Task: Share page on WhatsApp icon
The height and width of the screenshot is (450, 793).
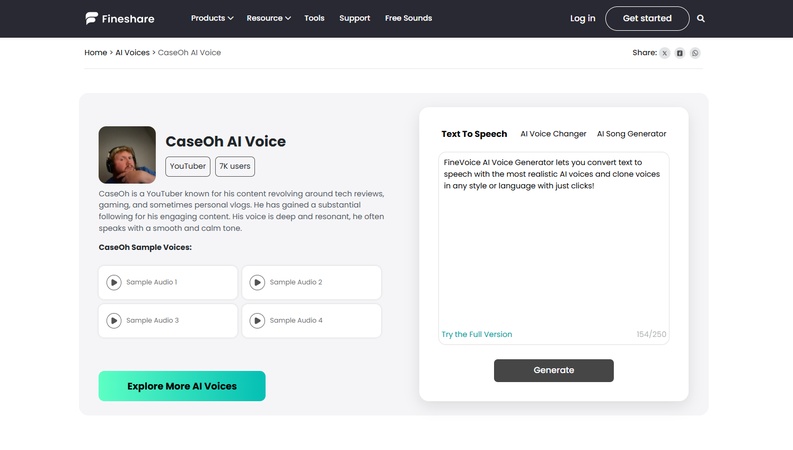Action: tap(695, 53)
